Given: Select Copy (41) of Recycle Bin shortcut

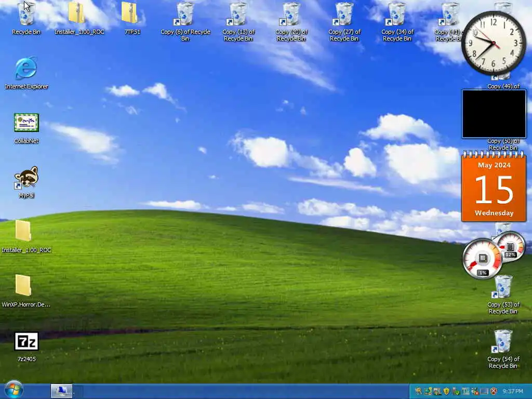Looking at the screenshot, I should pos(448,21).
